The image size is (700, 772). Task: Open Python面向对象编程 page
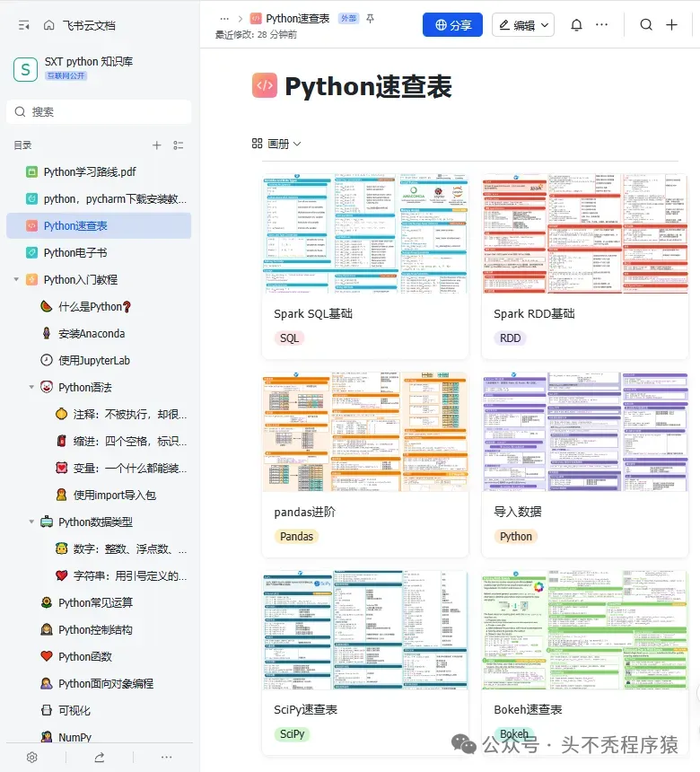(x=106, y=683)
